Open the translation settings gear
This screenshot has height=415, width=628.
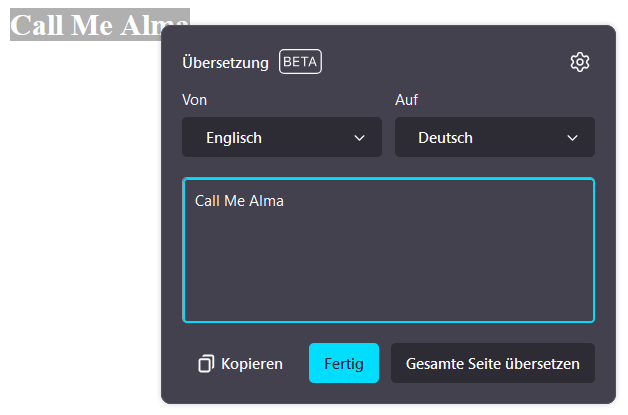click(x=580, y=62)
